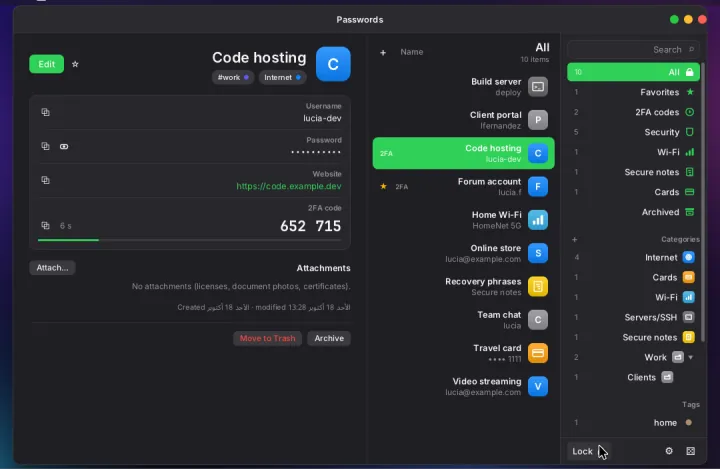Click the sidebar vertical scrollbar

pyautogui.click(x=703, y=202)
